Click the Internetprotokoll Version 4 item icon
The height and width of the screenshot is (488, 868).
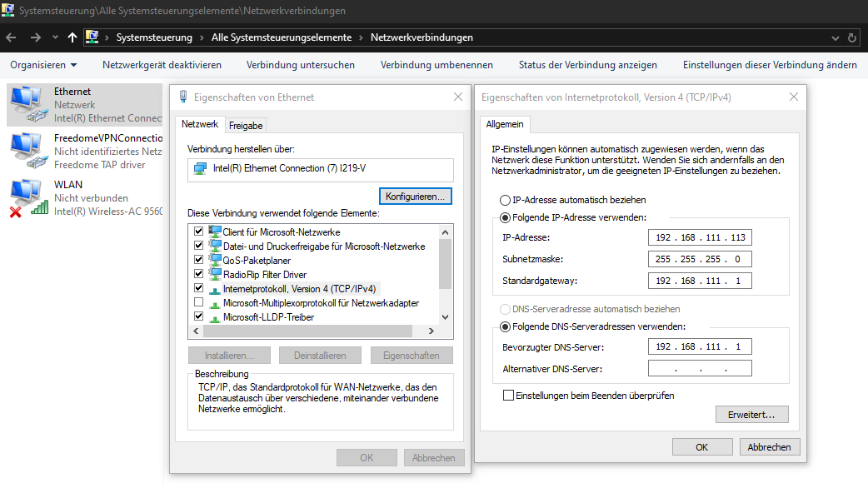coord(215,289)
